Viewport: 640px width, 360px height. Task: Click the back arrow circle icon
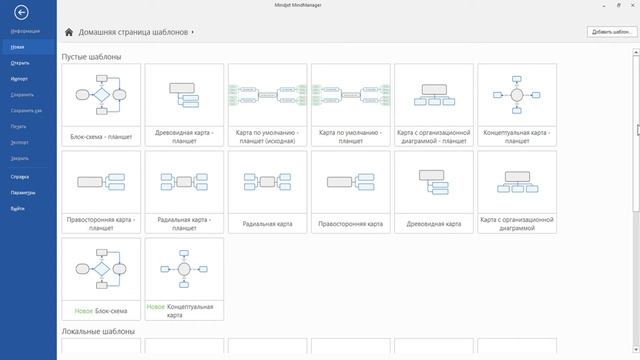[x=21, y=13]
